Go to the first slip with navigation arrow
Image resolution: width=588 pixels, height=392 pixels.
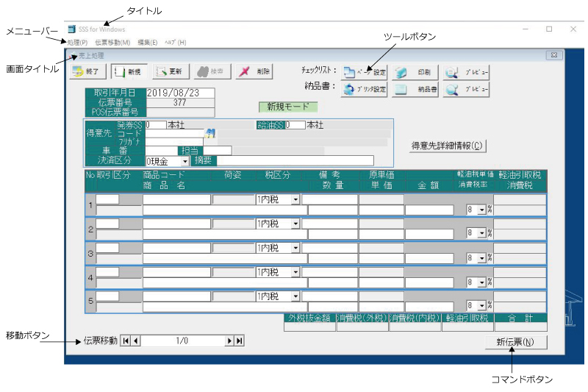125,341
